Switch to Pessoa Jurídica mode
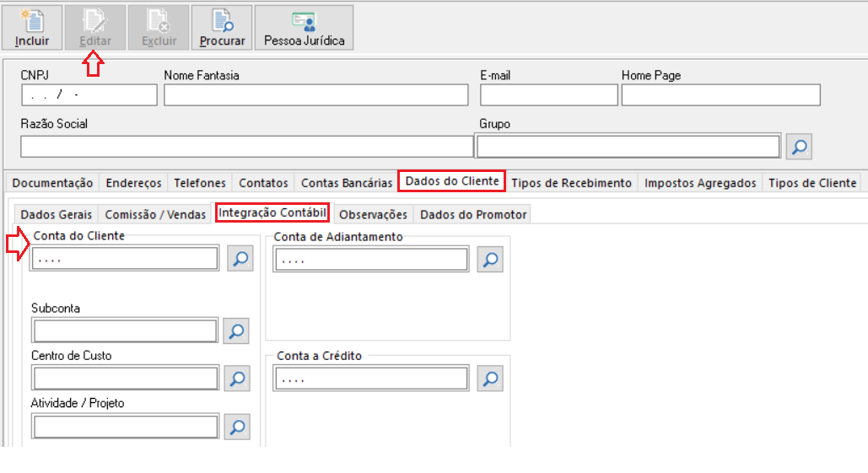 [x=304, y=28]
